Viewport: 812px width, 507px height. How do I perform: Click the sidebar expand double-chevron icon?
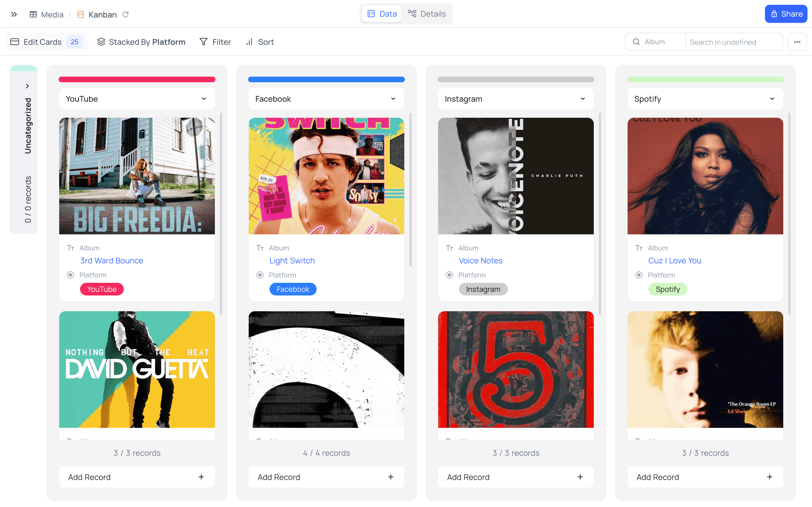pos(14,14)
